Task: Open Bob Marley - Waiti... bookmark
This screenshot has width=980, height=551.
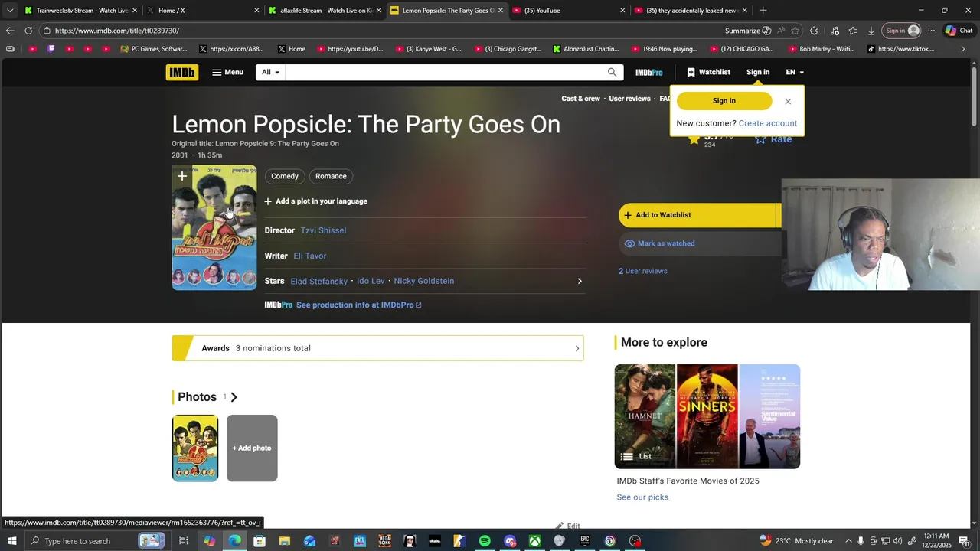Action: (821, 49)
